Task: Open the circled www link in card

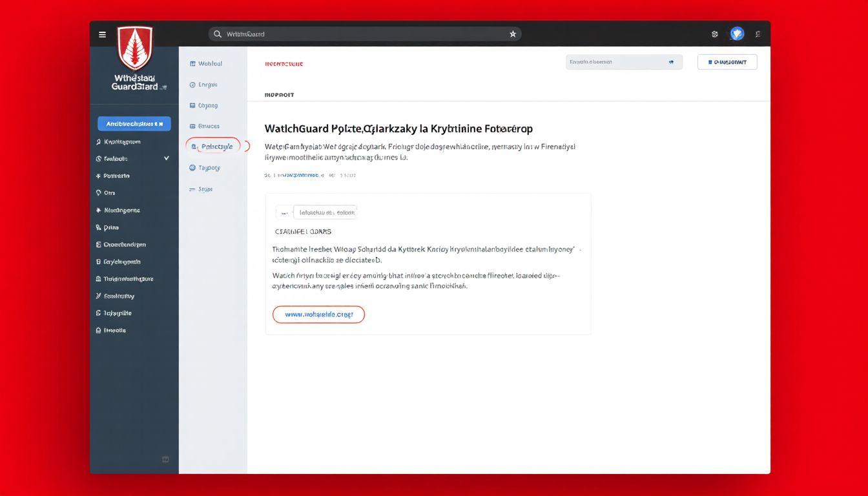Action: tap(319, 315)
